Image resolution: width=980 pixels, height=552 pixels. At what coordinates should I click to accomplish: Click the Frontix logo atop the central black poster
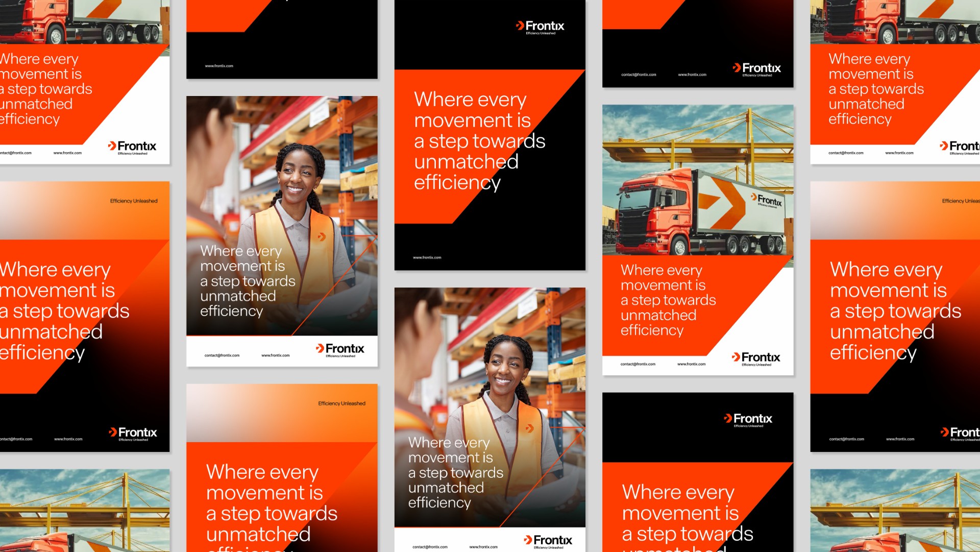[540, 27]
